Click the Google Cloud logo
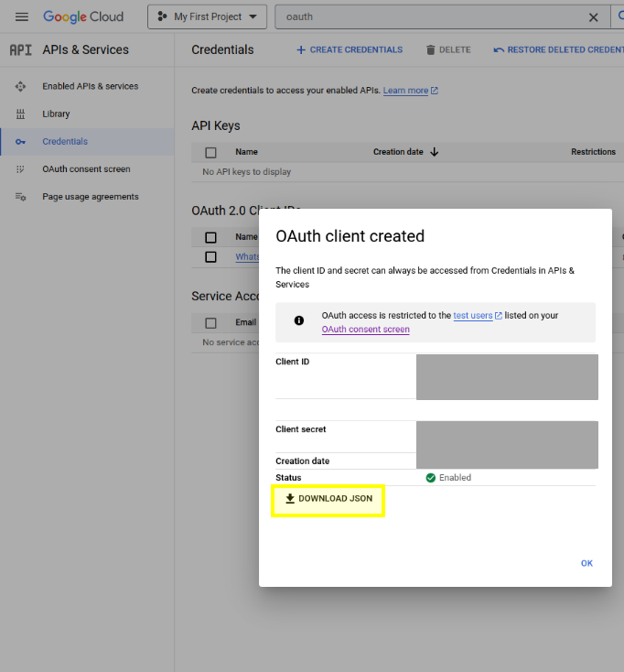This screenshot has width=624, height=672. [x=83, y=16]
